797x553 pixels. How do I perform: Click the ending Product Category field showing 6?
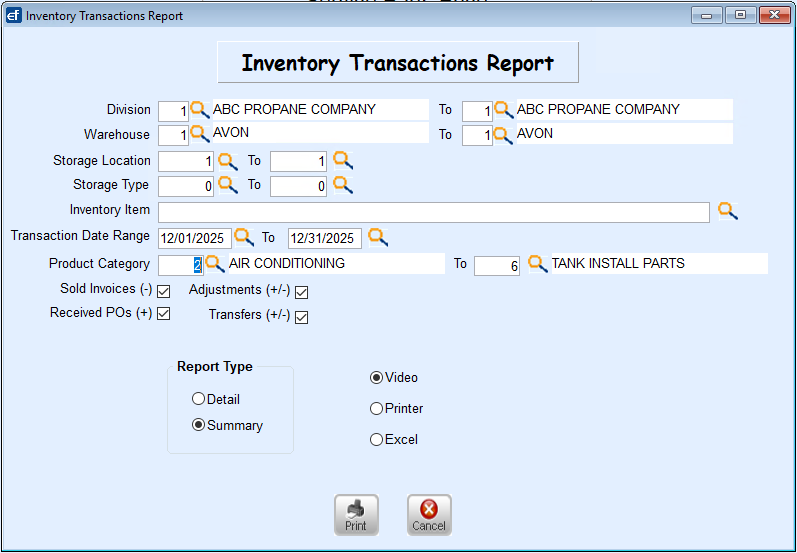pos(497,266)
